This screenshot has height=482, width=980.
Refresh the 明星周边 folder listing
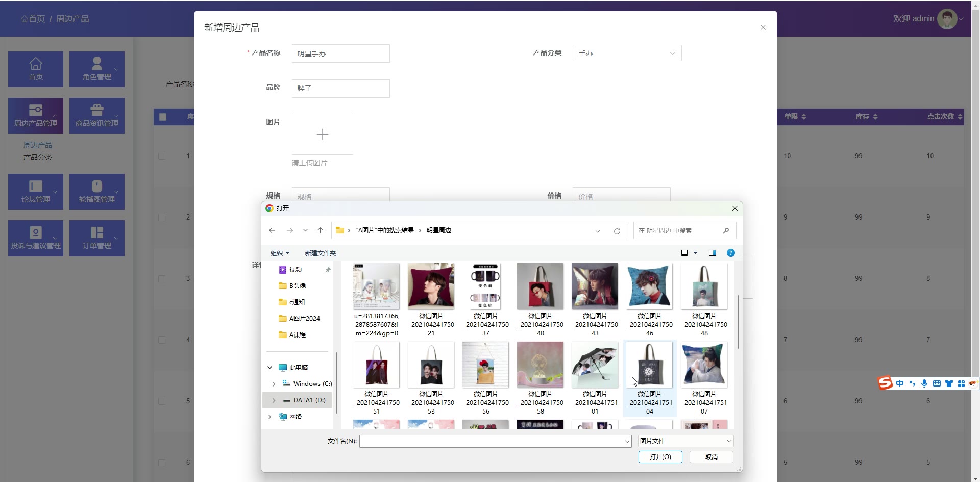click(617, 231)
